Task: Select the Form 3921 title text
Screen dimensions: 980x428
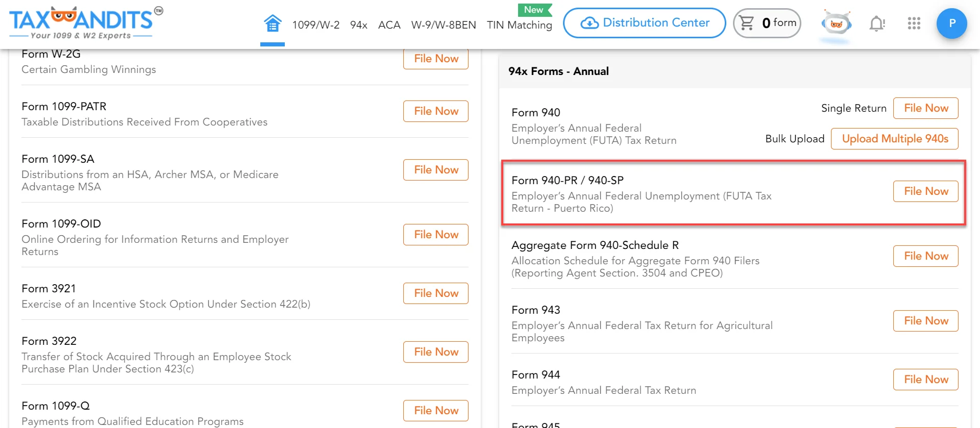Action: [x=48, y=289]
